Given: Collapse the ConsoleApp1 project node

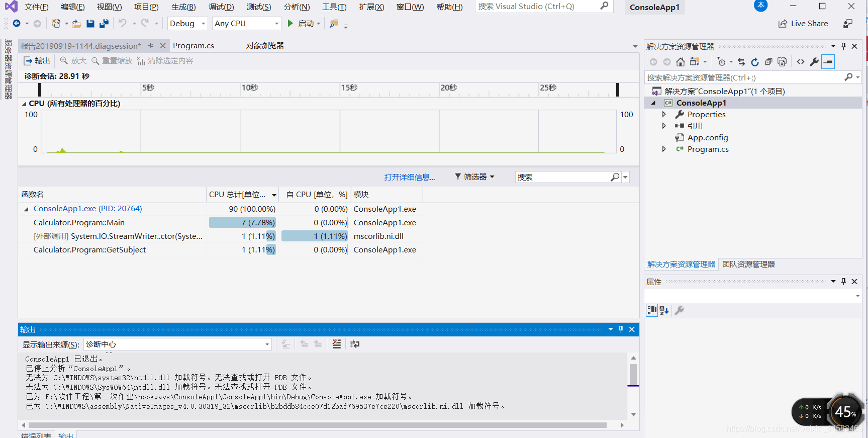Looking at the screenshot, I should coord(653,103).
